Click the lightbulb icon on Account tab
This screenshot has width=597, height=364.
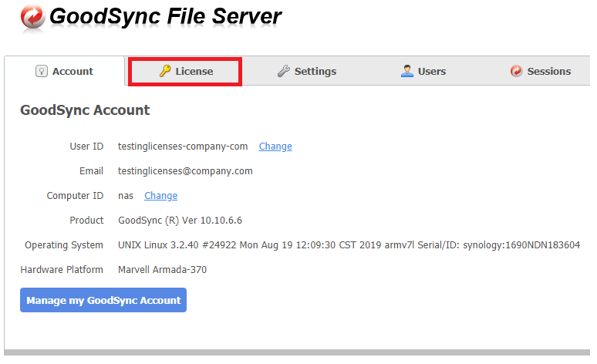point(42,71)
